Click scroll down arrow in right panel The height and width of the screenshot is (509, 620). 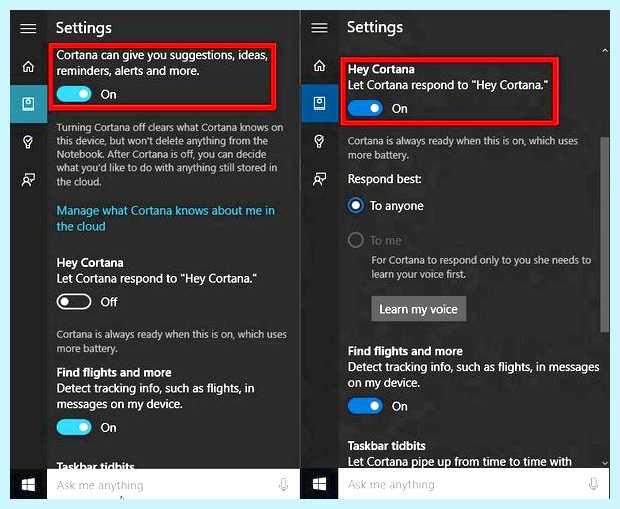(x=605, y=462)
